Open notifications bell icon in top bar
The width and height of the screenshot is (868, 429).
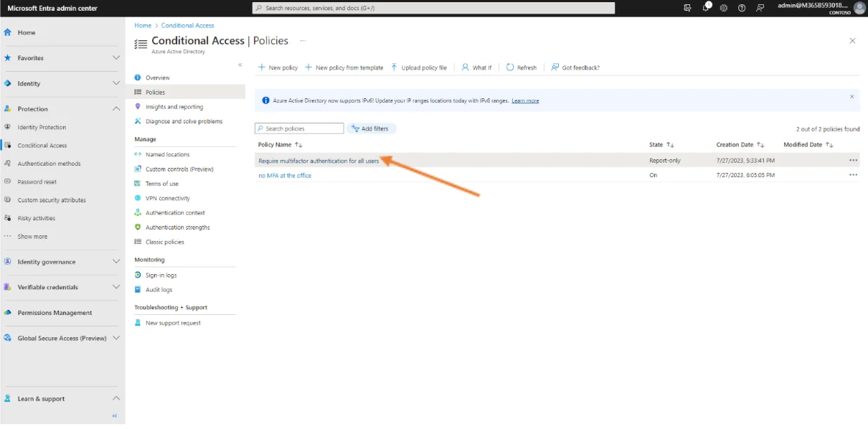click(706, 8)
